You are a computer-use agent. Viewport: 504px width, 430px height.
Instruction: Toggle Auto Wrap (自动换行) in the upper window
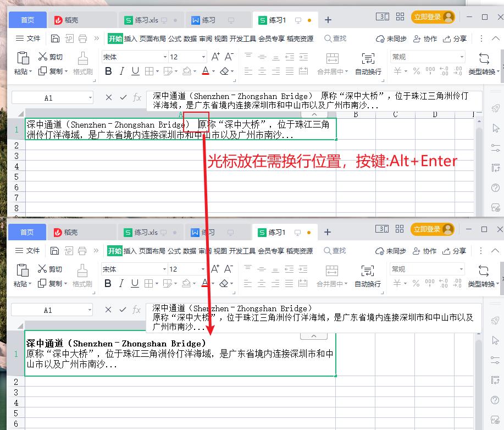[368, 64]
